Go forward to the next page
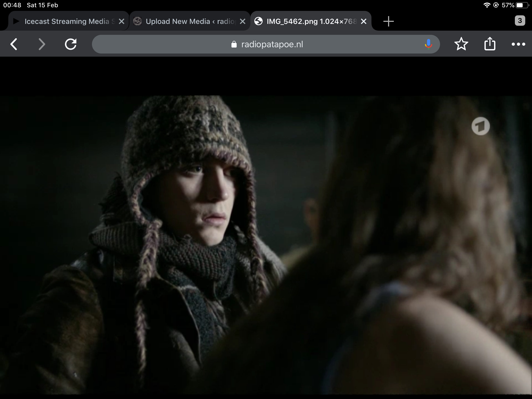The image size is (532, 399). (x=42, y=44)
